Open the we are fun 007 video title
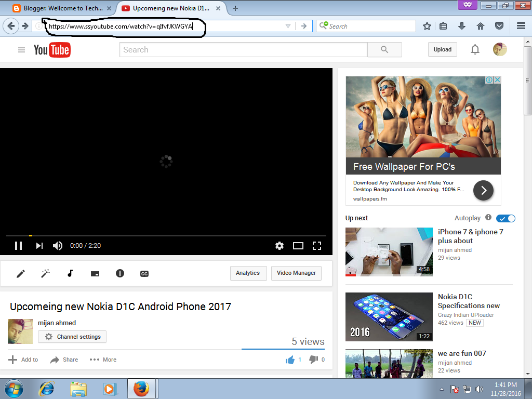The width and height of the screenshot is (532, 399). (462, 353)
